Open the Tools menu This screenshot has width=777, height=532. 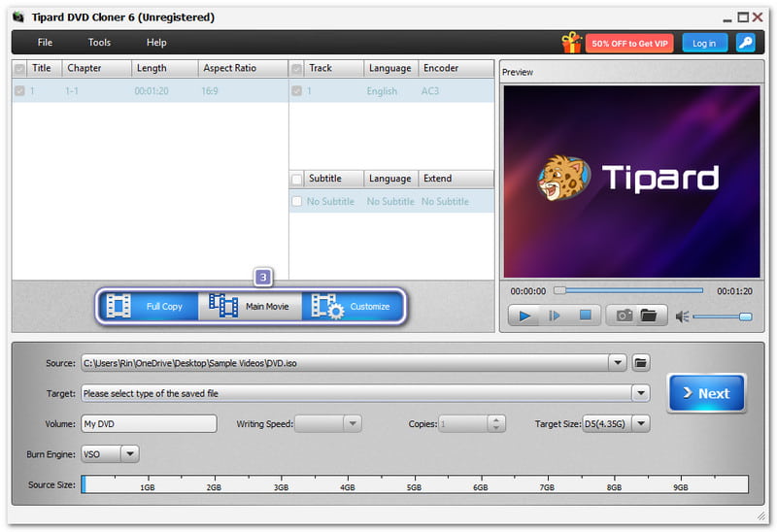99,43
